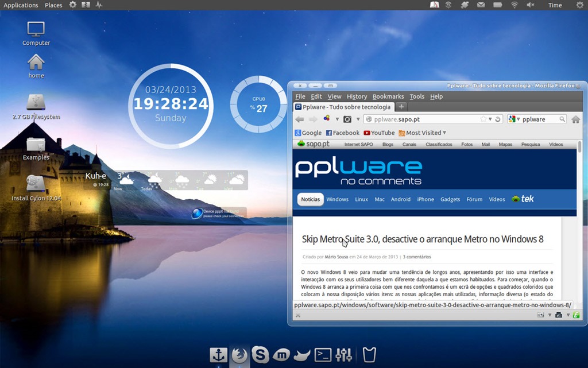Open the Skip Metro Suite 3.0 article headline
This screenshot has width=588, height=368.
coord(423,239)
